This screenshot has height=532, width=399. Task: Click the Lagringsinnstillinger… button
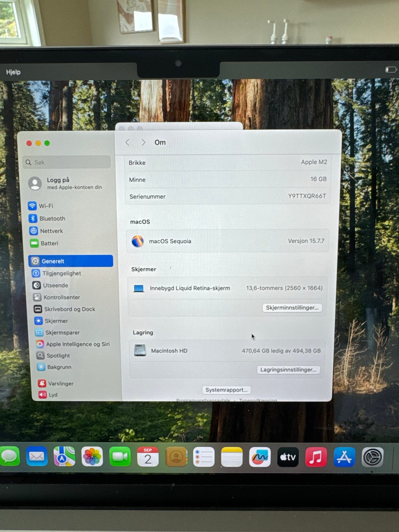coord(288,369)
